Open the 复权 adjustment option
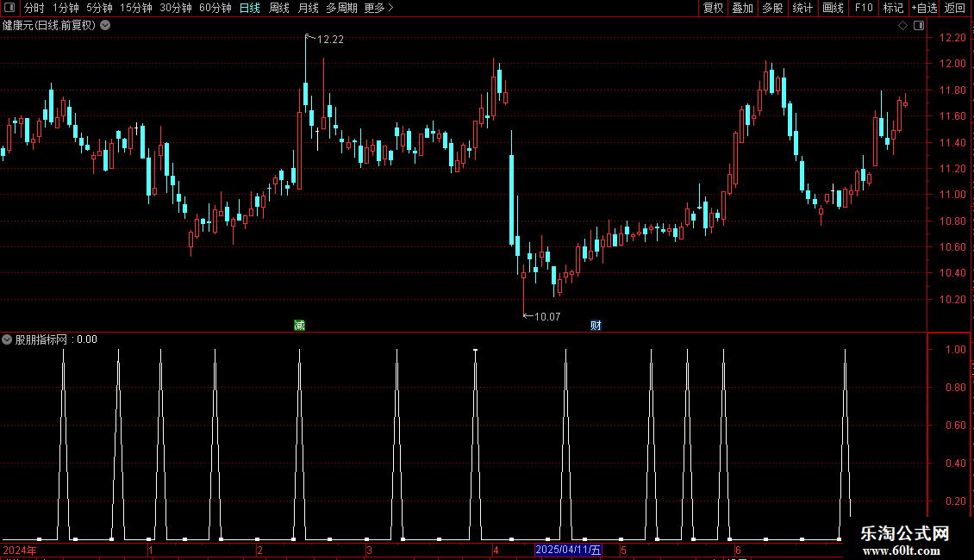Image resolution: width=974 pixels, height=560 pixels. 713,8
